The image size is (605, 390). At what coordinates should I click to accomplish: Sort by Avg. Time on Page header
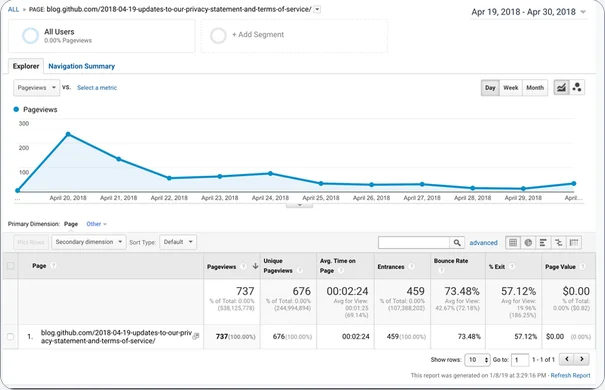coord(338,266)
